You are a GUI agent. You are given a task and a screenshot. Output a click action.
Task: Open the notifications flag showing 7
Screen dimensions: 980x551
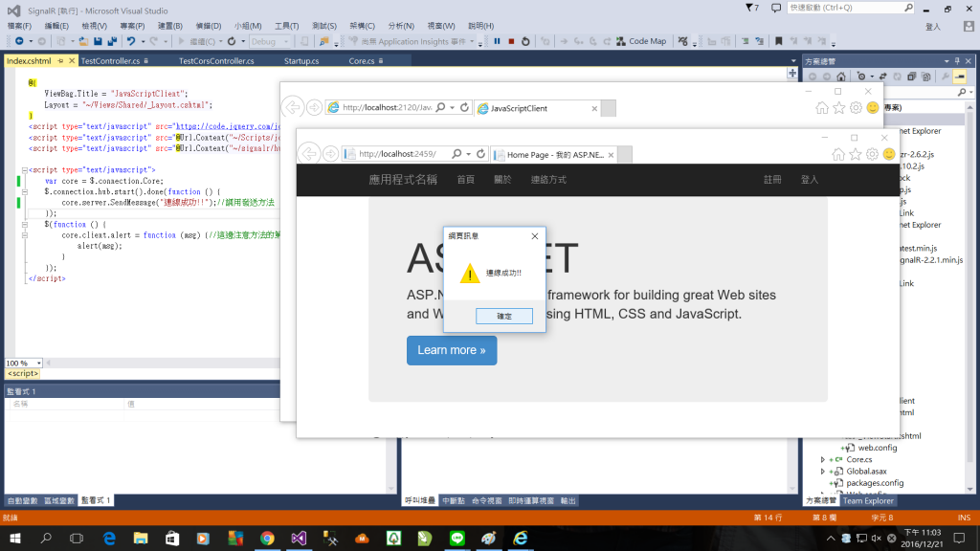click(752, 8)
